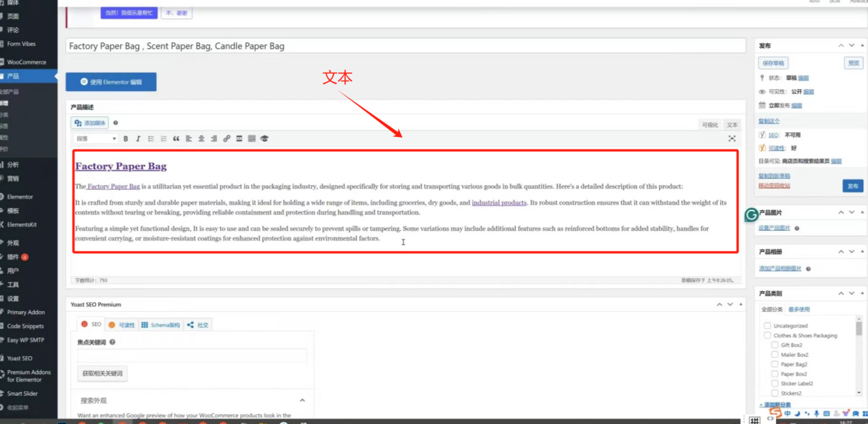Align text left in the editor
Screen dimensions: 868x424
pyautogui.click(x=188, y=138)
